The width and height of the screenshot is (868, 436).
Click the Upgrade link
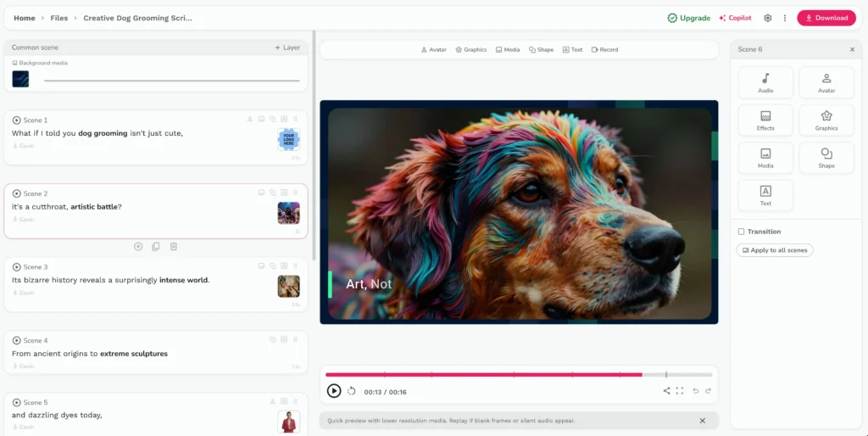[688, 18]
